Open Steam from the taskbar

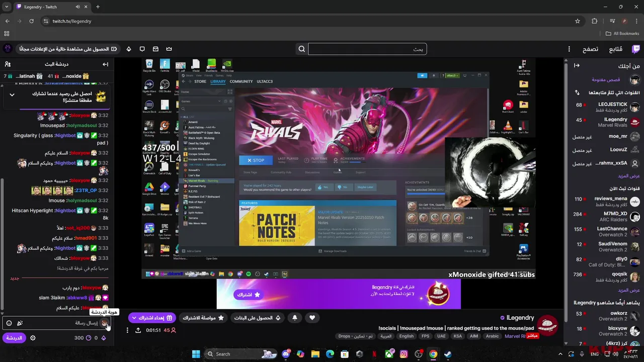(x=448, y=354)
